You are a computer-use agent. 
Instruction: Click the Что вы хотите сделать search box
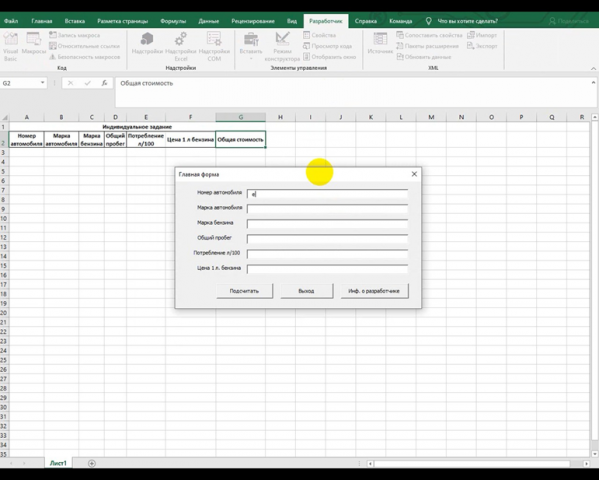pyautogui.click(x=462, y=21)
